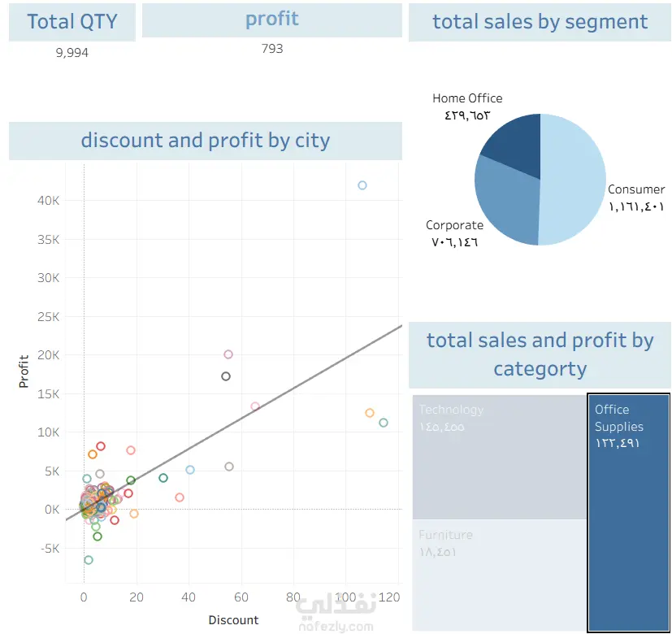Screen dimensions: 672x634
Task: Click the total quantity value 9,994
Action: pyautogui.click(x=72, y=53)
